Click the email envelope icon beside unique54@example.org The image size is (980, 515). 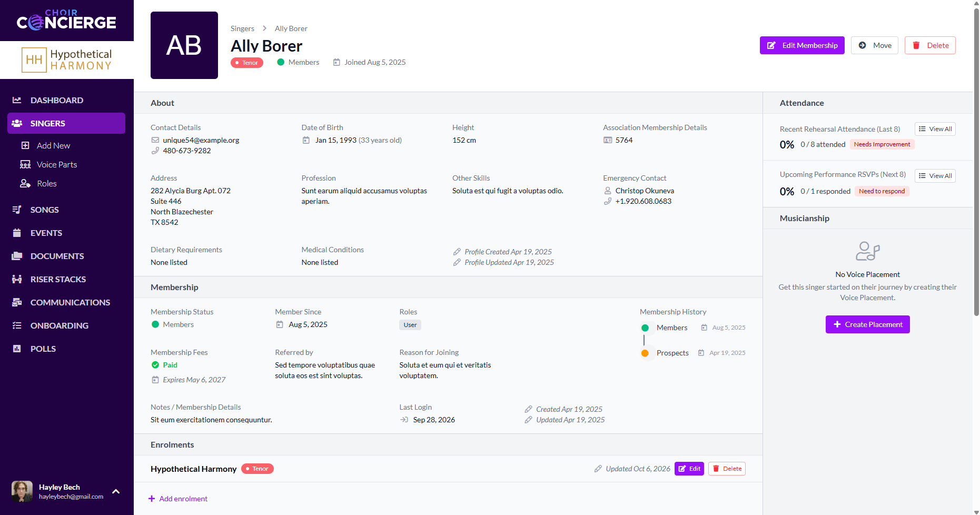(155, 140)
